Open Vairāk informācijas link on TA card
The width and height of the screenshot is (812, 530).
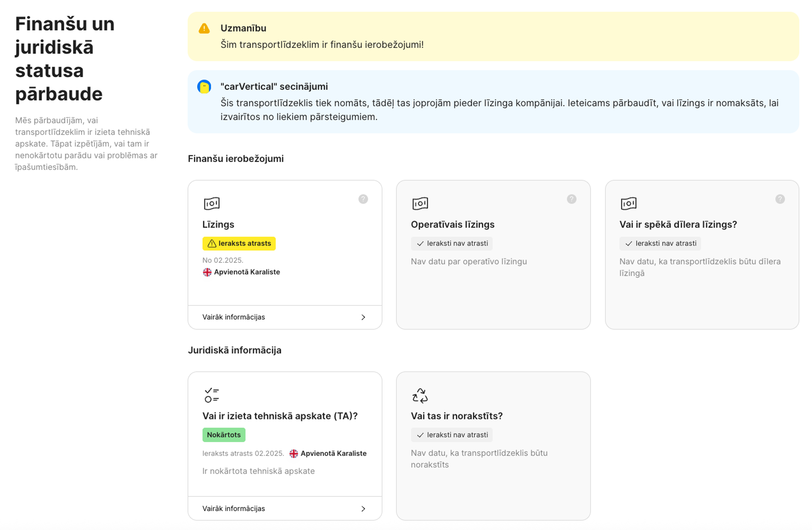point(234,508)
